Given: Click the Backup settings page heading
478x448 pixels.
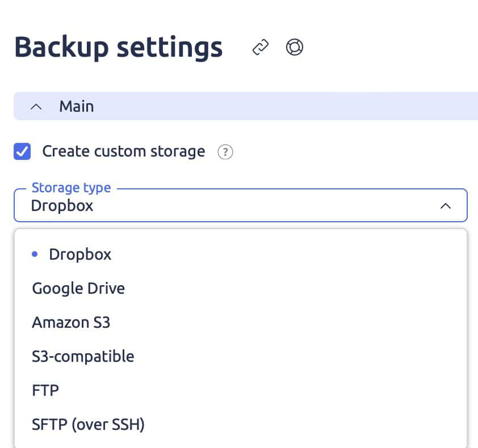Looking at the screenshot, I should coord(119,47).
